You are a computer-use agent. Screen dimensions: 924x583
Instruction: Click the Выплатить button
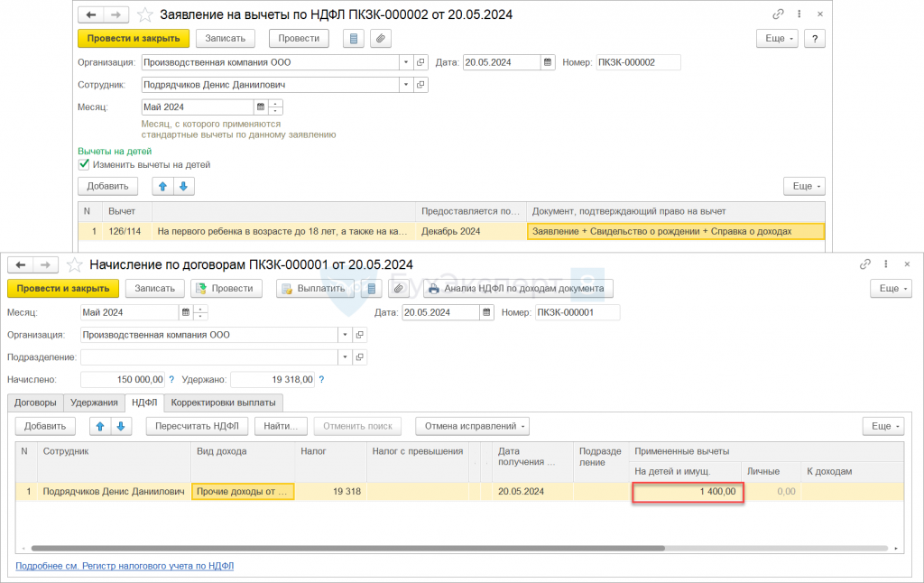(x=313, y=289)
